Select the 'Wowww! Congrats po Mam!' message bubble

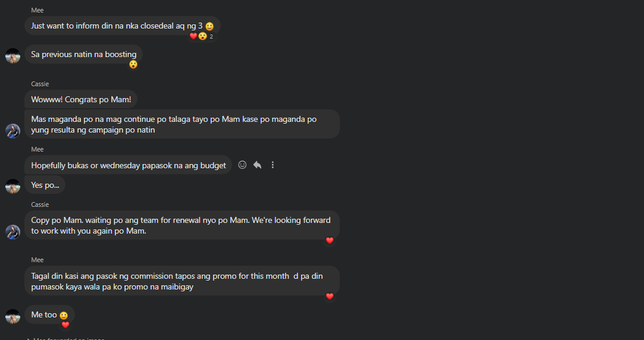[81, 99]
